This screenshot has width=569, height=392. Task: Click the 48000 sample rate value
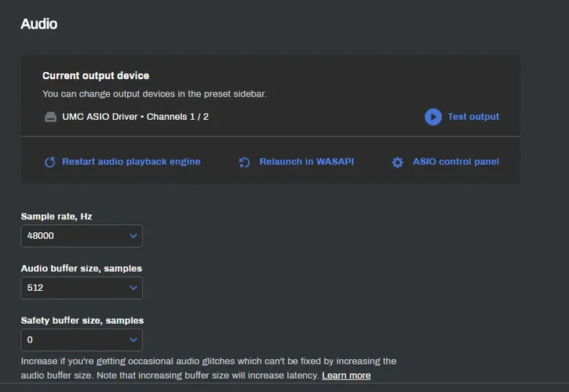tap(41, 236)
